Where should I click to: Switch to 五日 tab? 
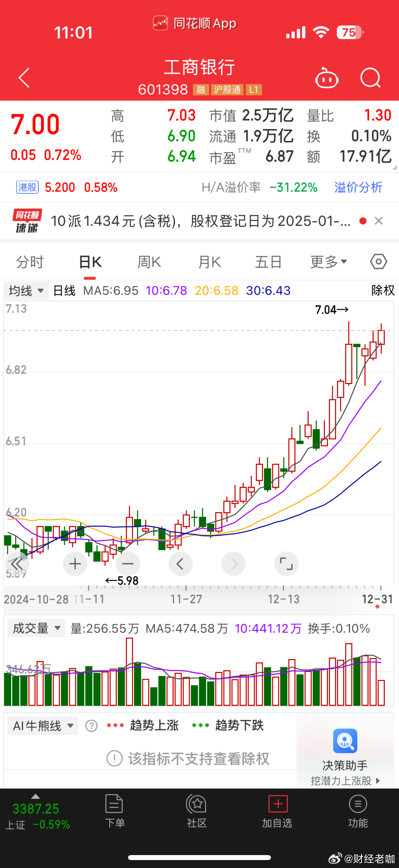268,262
